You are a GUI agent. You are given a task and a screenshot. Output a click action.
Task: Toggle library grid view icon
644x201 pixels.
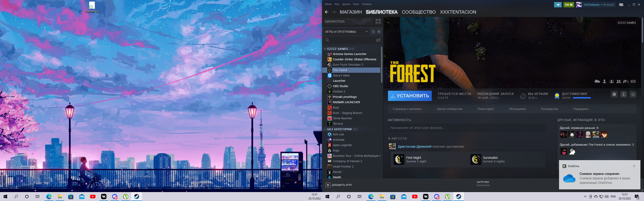tap(378, 21)
